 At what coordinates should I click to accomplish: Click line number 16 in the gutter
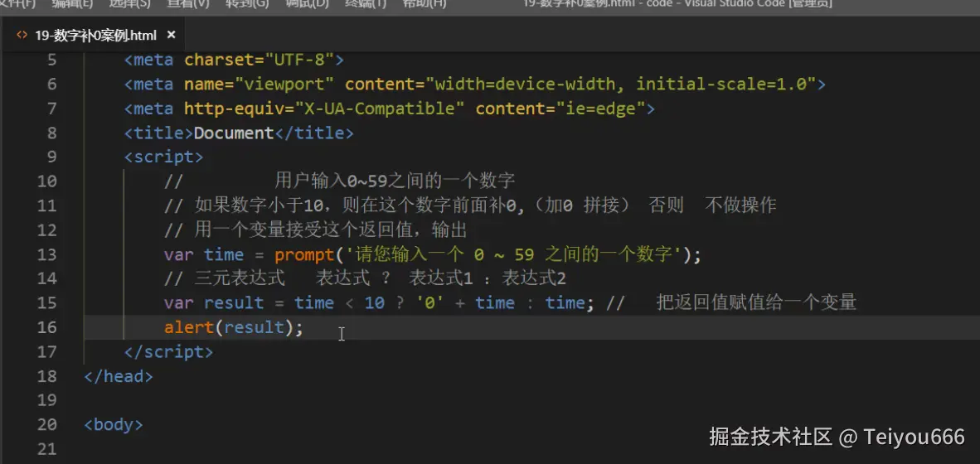pos(46,327)
